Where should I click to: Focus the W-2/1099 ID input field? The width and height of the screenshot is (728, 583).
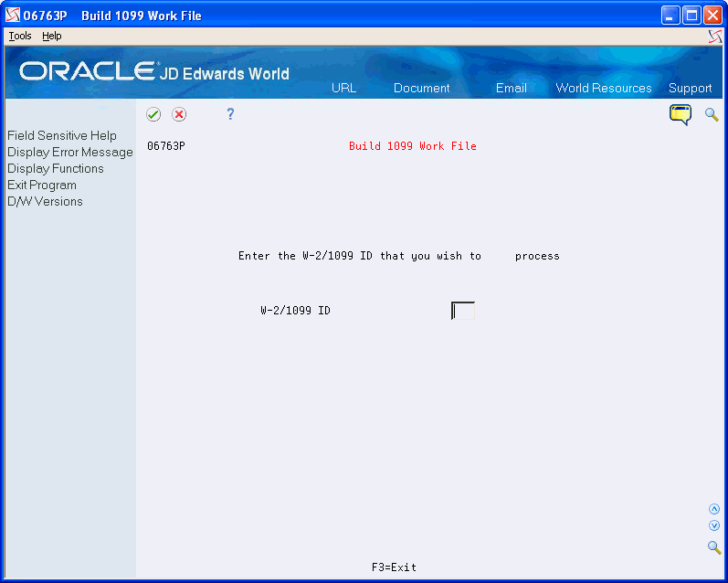coord(463,311)
